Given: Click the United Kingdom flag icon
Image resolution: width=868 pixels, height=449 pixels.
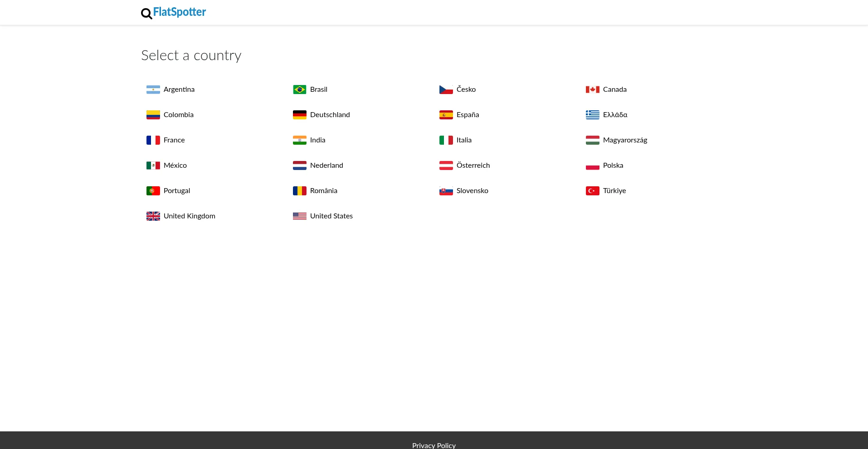Looking at the screenshot, I should 153,216.
